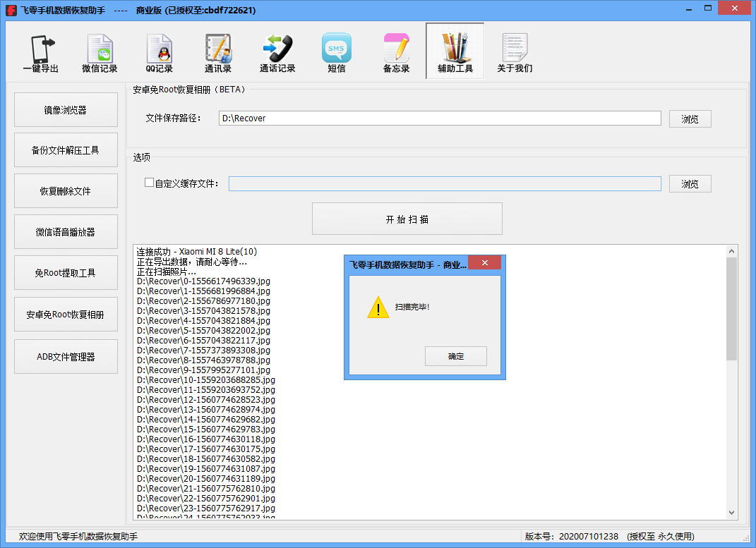Screen dimensions: 756x548
Task: Open 微信记录 (WeChat records) tool
Action: click(x=100, y=51)
